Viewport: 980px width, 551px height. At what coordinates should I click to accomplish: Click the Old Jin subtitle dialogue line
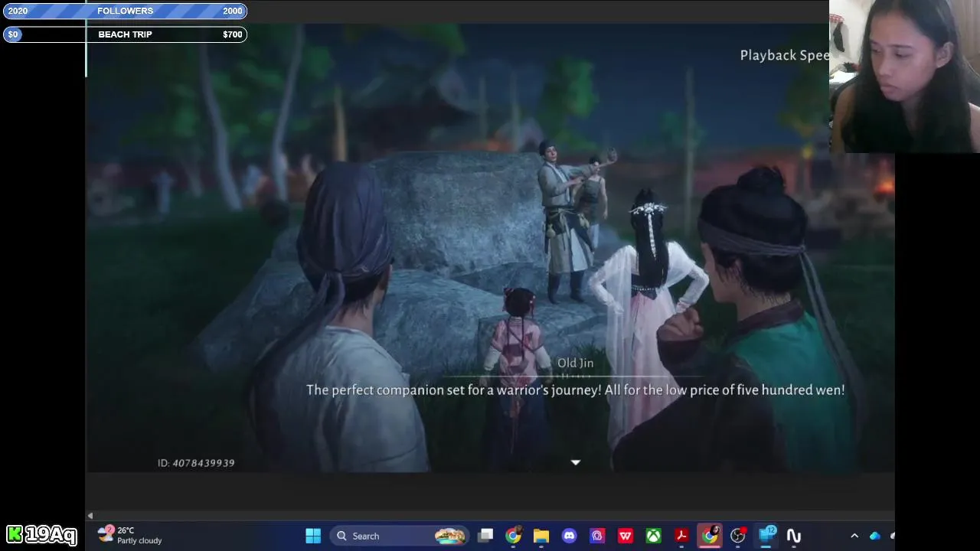(576, 390)
